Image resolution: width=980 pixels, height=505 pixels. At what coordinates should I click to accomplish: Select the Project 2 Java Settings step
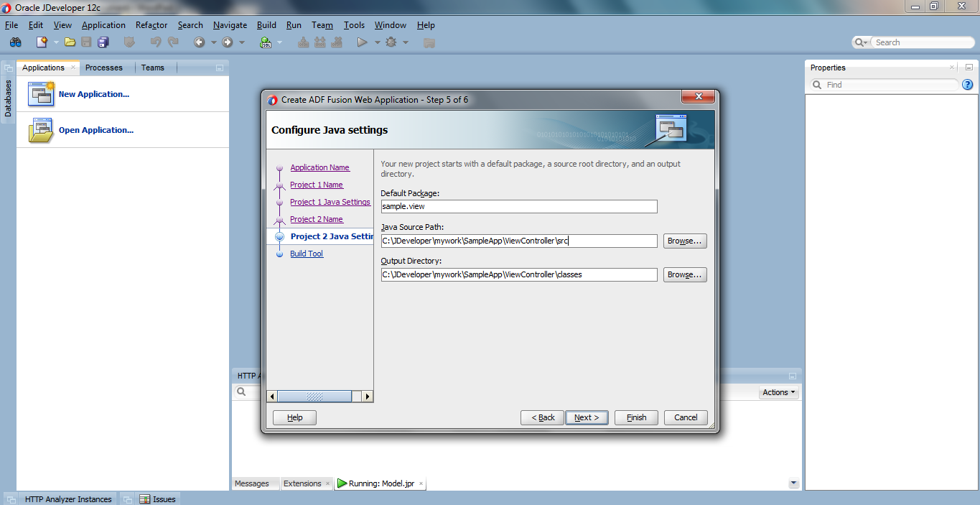pos(330,236)
